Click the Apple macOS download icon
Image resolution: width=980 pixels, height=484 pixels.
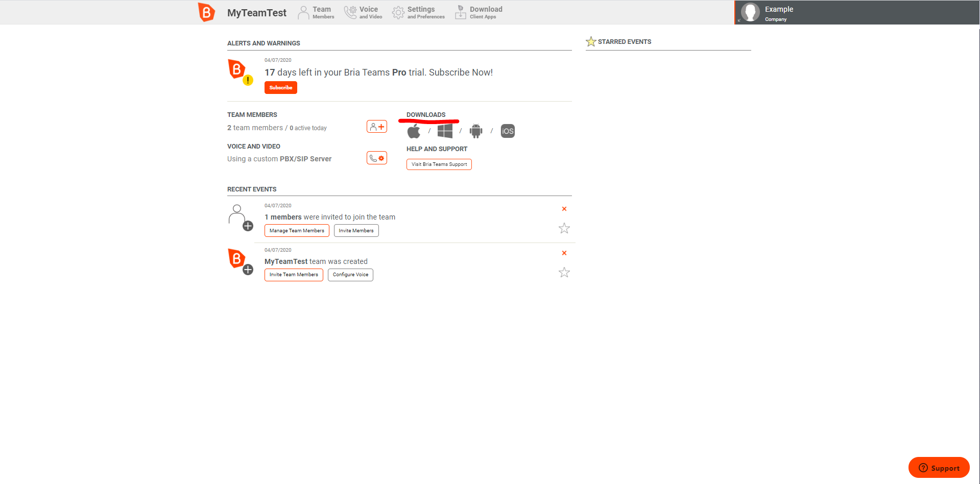pos(414,131)
